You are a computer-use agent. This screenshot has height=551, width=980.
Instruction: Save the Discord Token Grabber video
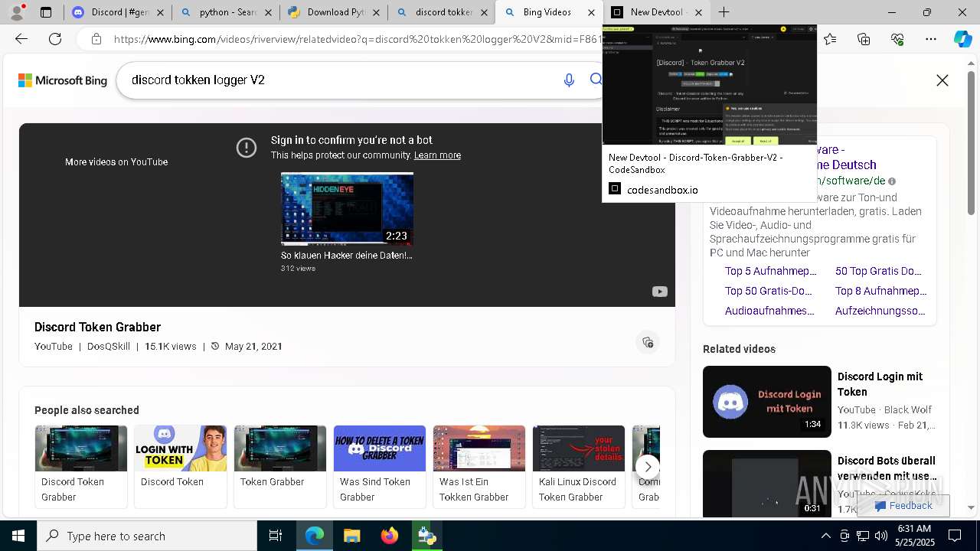648,342
